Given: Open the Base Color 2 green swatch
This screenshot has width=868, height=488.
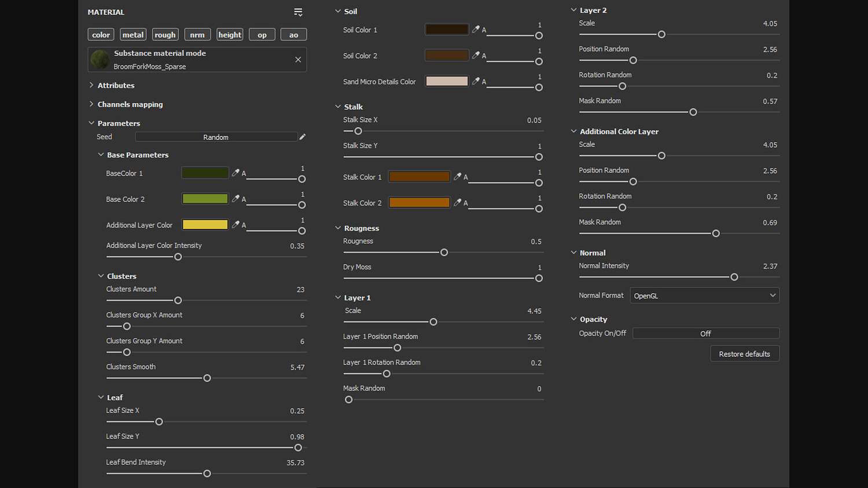Looking at the screenshot, I should [205, 199].
